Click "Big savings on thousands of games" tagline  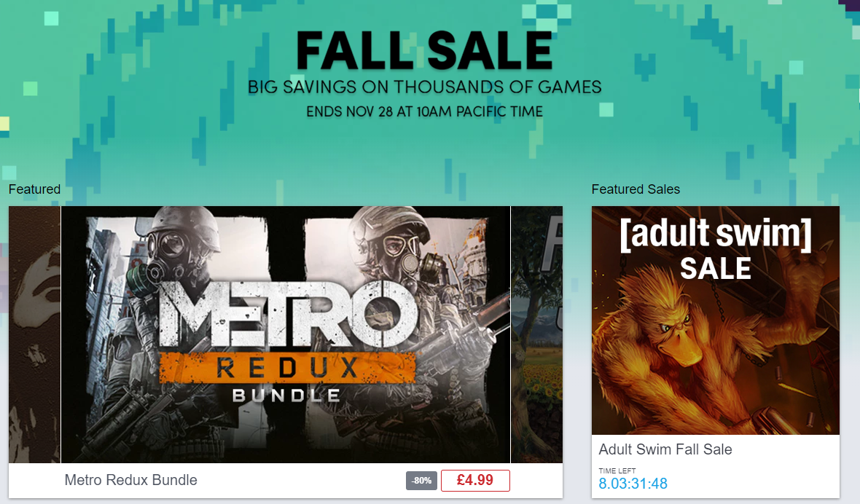coord(424,87)
